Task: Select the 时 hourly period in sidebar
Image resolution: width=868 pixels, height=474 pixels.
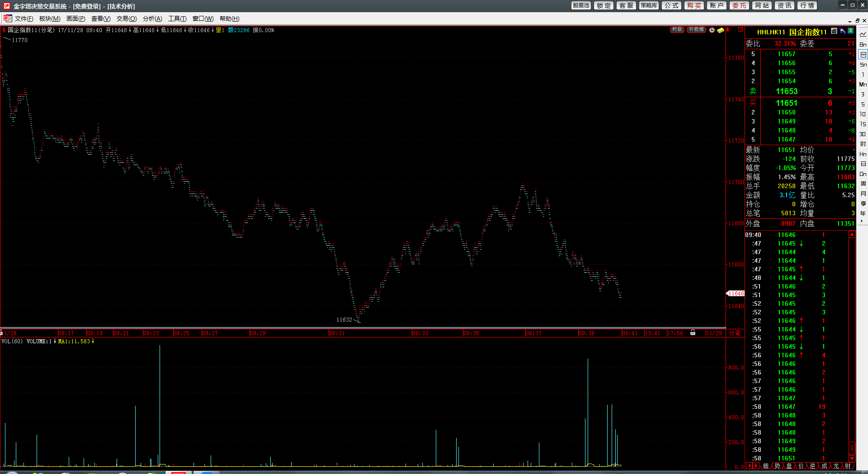Action: [x=863, y=144]
